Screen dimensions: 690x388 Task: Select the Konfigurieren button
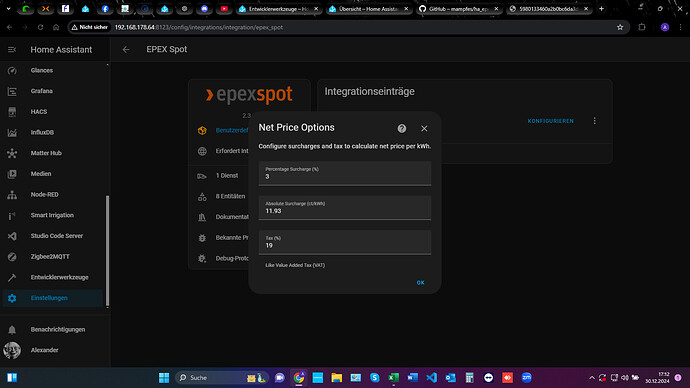pyautogui.click(x=551, y=121)
